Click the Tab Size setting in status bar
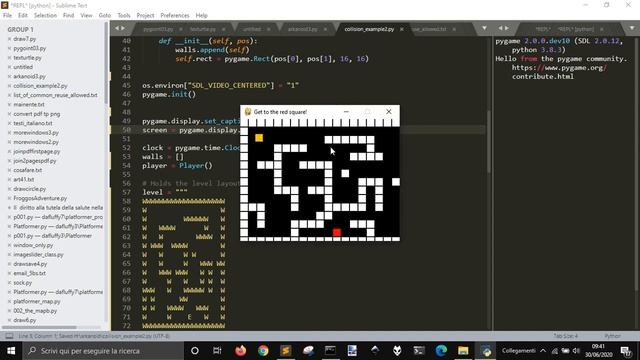The height and width of the screenshot is (360, 640). (x=565, y=336)
